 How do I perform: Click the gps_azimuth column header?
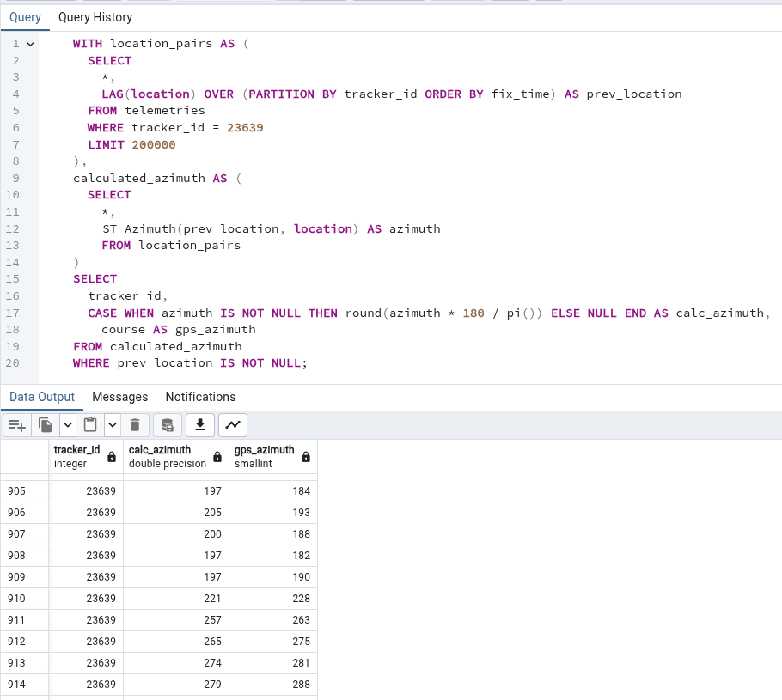(273, 457)
